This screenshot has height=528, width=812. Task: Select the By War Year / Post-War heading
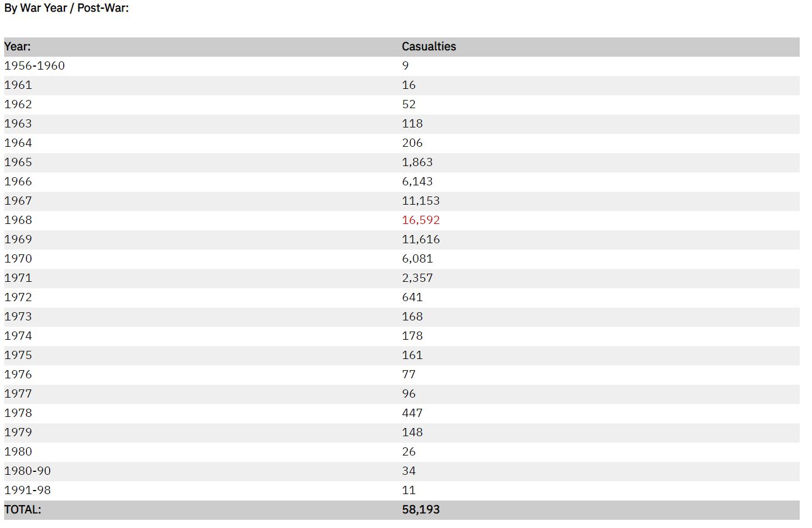(x=67, y=9)
